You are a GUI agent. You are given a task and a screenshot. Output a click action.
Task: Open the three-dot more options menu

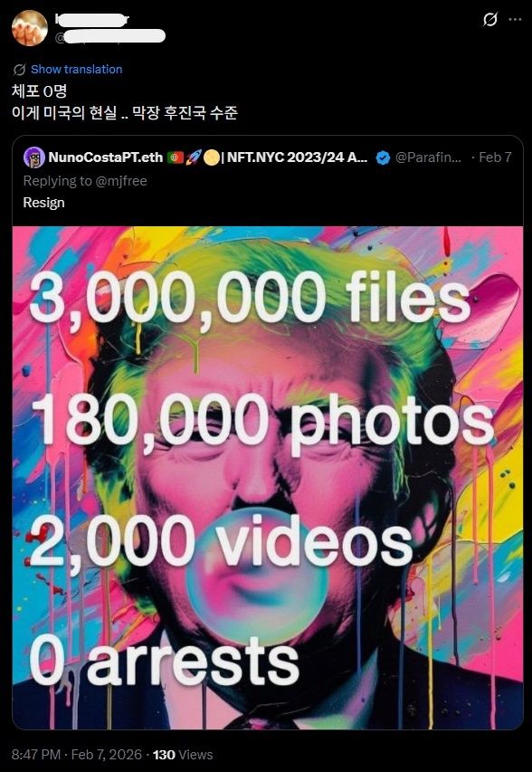tap(515, 20)
